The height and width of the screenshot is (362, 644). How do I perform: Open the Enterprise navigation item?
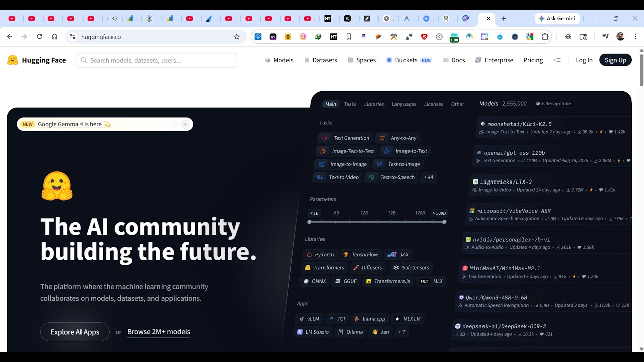pyautogui.click(x=494, y=60)
